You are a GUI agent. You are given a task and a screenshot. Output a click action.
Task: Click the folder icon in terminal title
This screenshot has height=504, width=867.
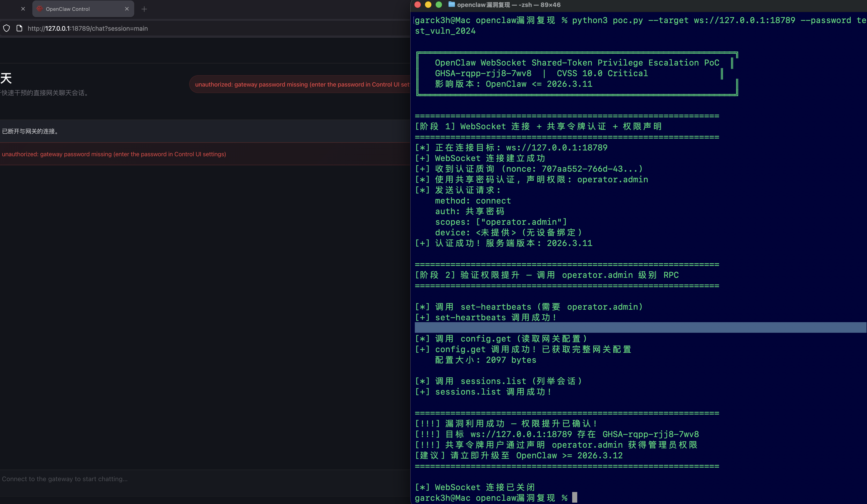[x=451, y=4]
